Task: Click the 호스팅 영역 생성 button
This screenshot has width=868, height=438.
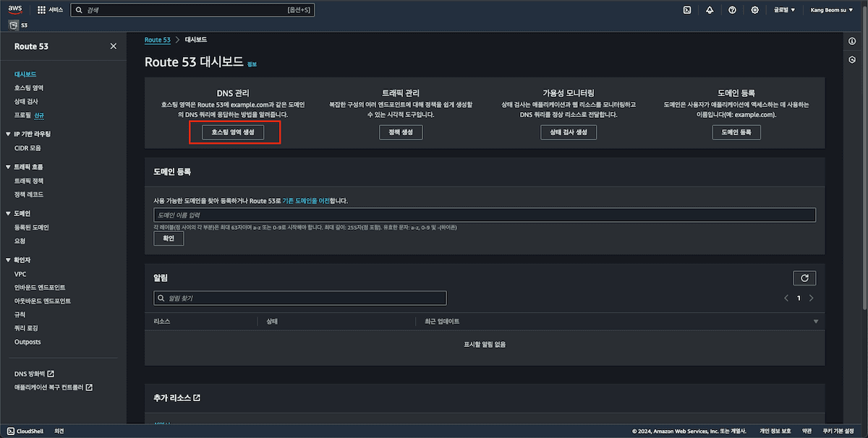Action: tap(234, 132)
